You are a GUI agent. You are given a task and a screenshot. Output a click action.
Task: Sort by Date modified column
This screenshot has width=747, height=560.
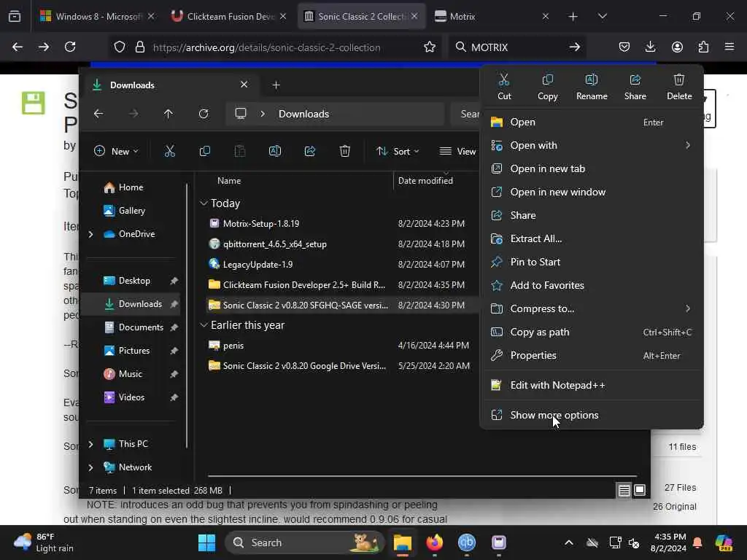pyautogui.click(x=425, y=181)
